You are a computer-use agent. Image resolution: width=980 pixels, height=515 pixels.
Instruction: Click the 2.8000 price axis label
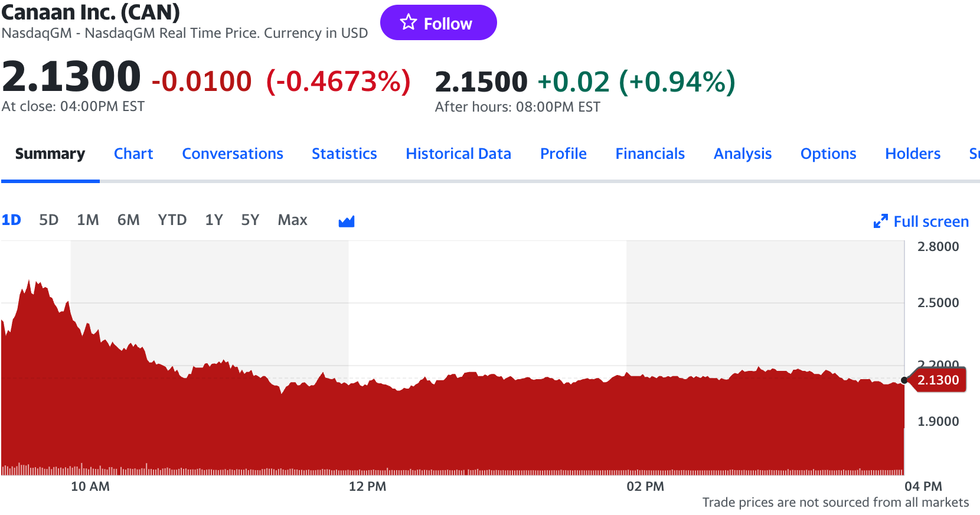(x=938, y=246)
